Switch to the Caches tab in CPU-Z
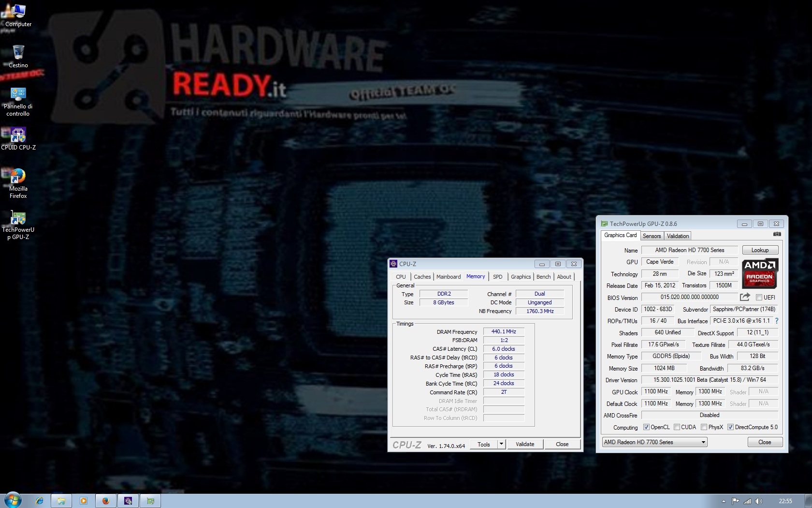Viewport: 812px width, 508px height. 422,277
